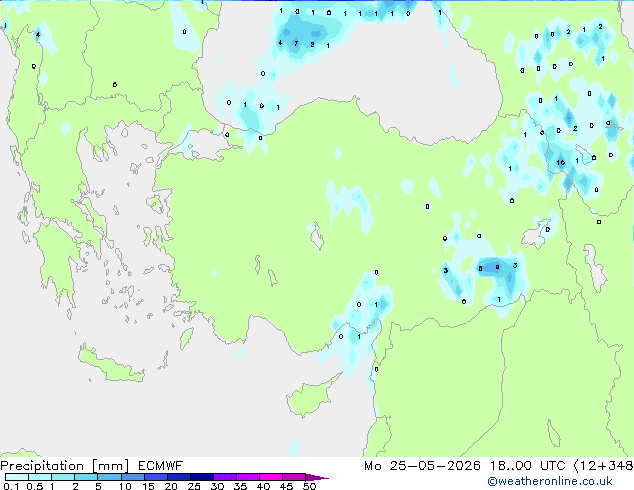Pick the 10–15 mm blue legend swatch
Viewport: 634px width, 490px height.
pos(132,477)
